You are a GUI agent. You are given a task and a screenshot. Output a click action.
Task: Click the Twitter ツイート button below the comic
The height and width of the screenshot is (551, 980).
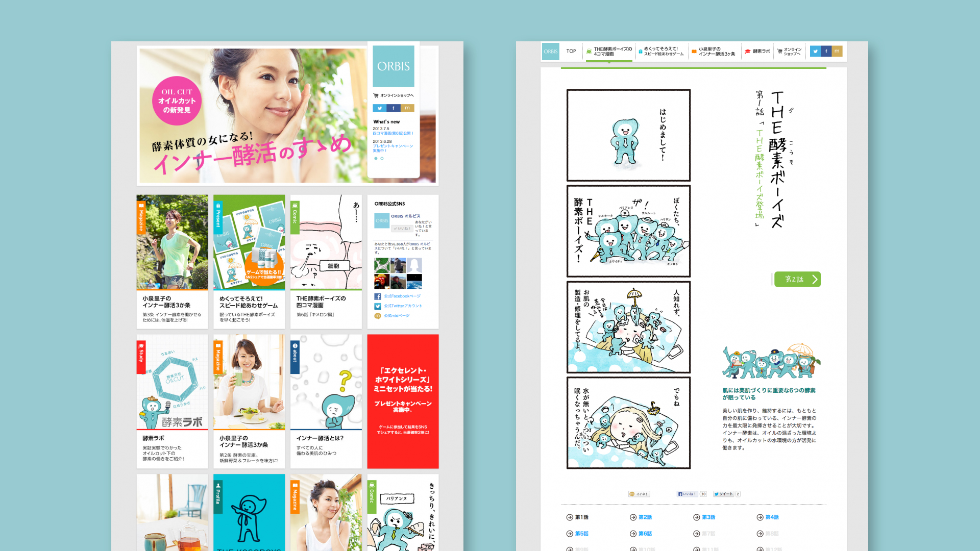(723, 494)
